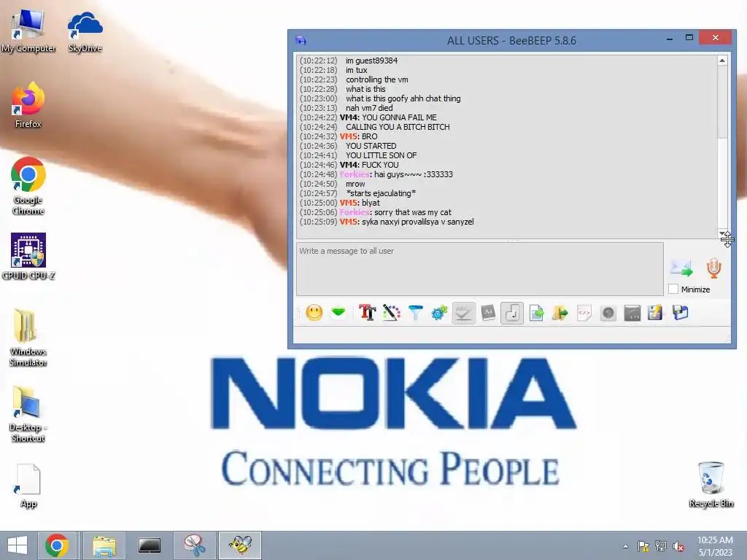Viewport: 747px width, 560px height.
Task: Tick the Minimize checkbox
Action: pyautogui.click(x=673, y=289)
